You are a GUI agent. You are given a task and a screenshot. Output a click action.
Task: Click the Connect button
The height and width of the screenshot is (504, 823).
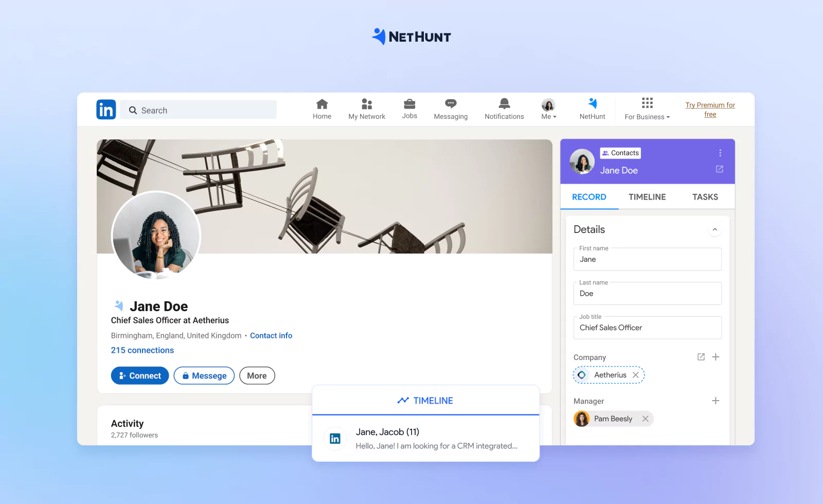pos(139,375)
